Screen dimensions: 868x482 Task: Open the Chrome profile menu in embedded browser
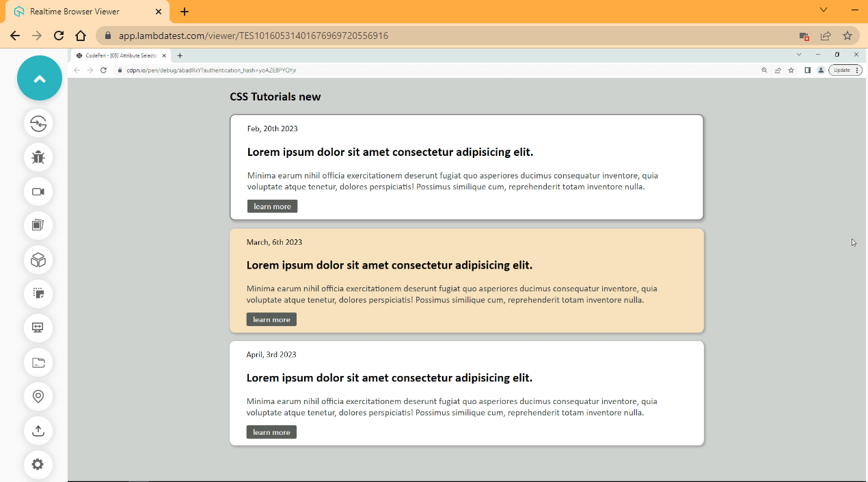[821, 70]
